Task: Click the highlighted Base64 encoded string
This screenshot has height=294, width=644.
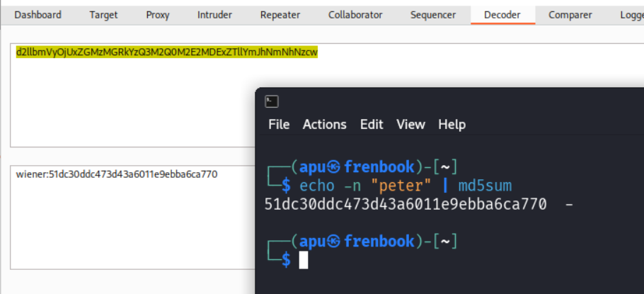Action: [x=167, y=52]
